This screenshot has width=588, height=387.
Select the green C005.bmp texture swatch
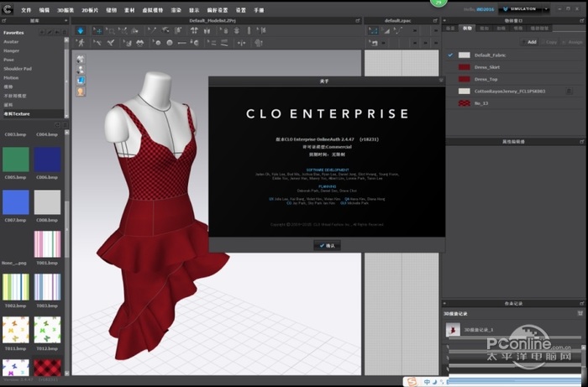pos(15,159)
